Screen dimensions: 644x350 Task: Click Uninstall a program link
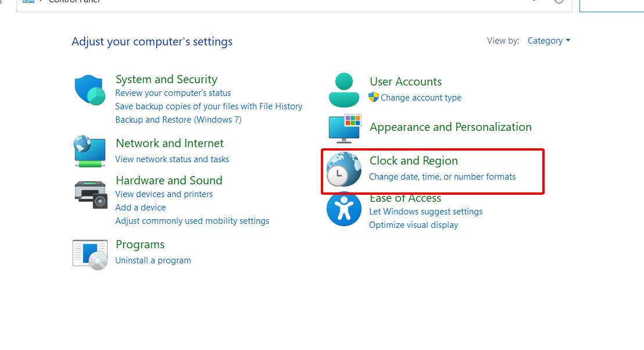click(x=153, y=260)
